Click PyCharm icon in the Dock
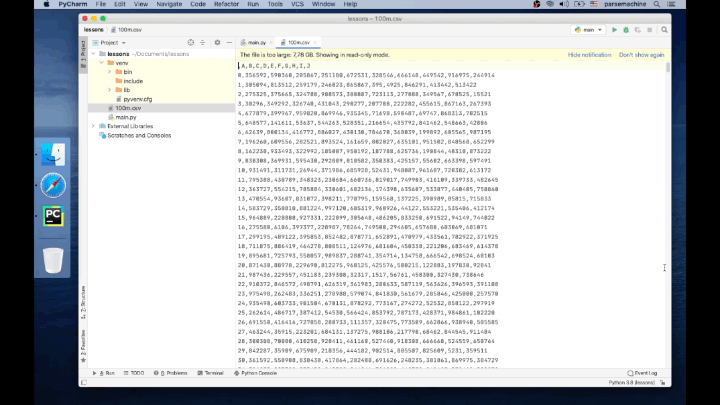The height and width of the screenshot is (405, 720). click(x=53, y=216)
